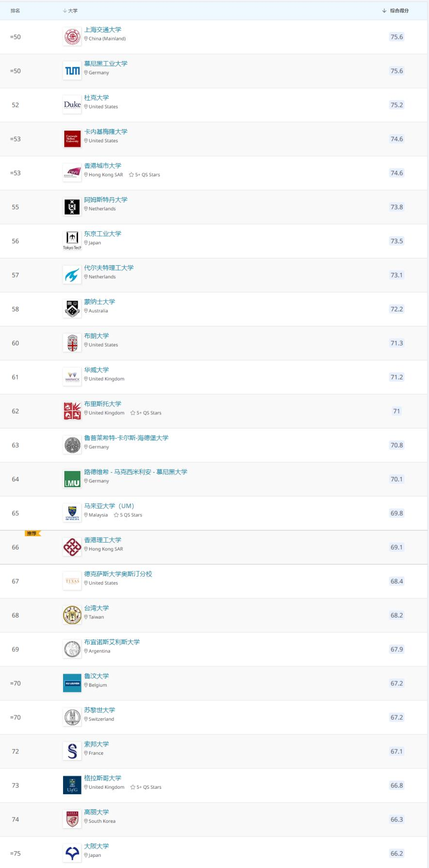This screenshot has width=429, height=868.
Task: Click the 排名 column header
Action: (15, 11)
